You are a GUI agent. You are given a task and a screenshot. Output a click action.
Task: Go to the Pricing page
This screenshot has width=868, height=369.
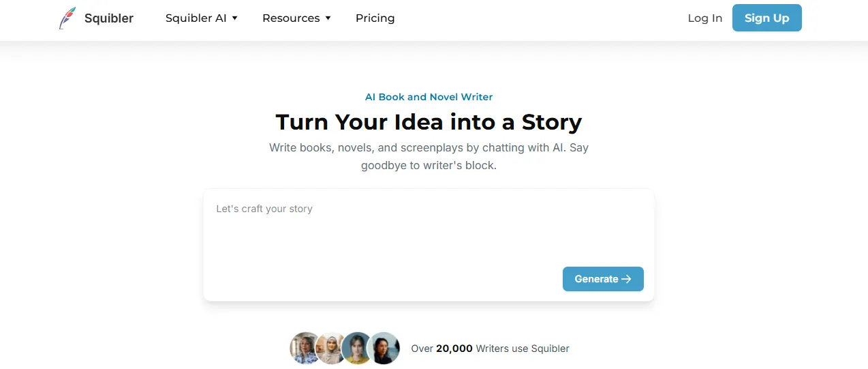coord(375,18)
